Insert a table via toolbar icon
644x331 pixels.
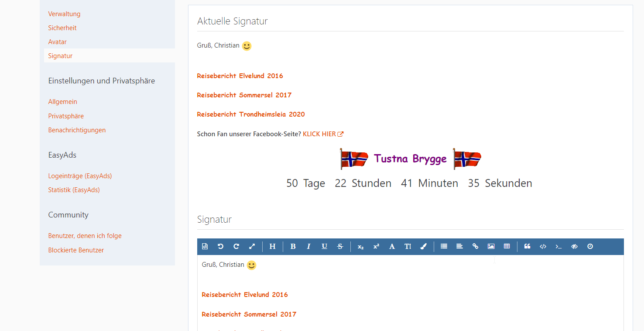click(x=507, y=247)
